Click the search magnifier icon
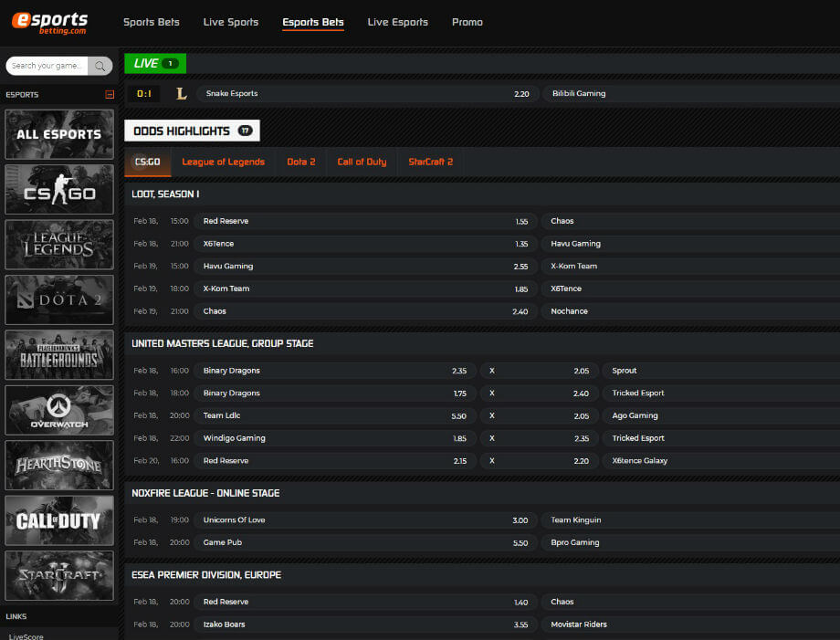The image size is (840, 640). [100, 66]
